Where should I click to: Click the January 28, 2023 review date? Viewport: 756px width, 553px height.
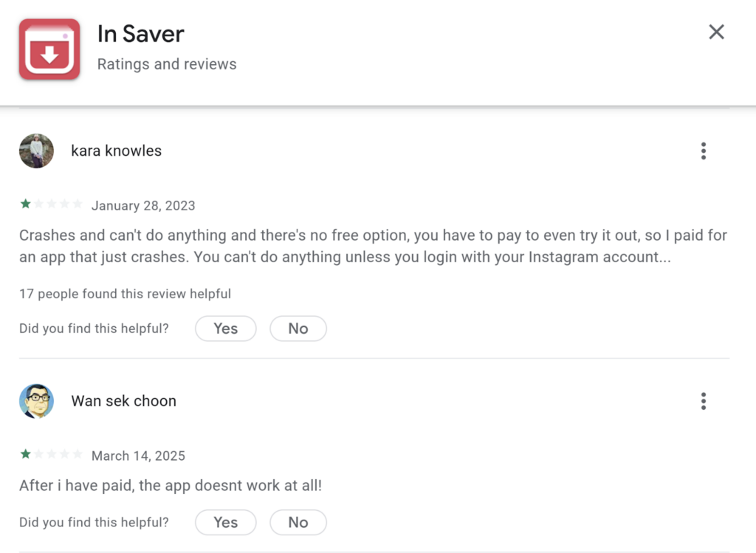pos(143,205)
